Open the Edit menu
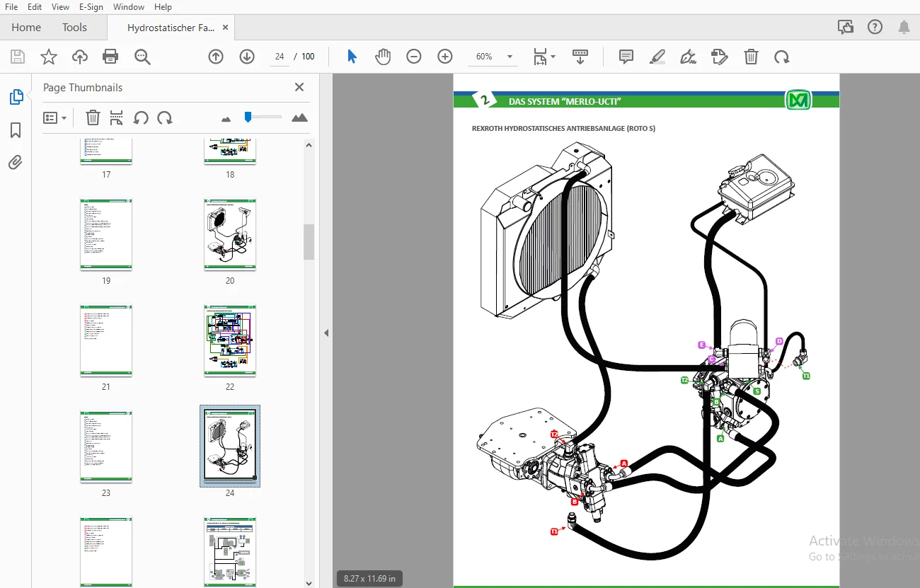Screen dimensions: 920x588 tap(35, 7)
